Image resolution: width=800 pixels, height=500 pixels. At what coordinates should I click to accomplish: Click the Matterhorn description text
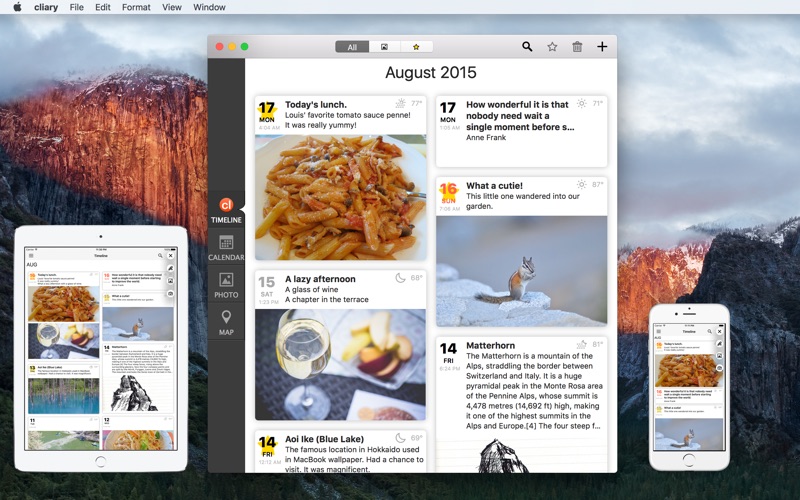[534, 391]
